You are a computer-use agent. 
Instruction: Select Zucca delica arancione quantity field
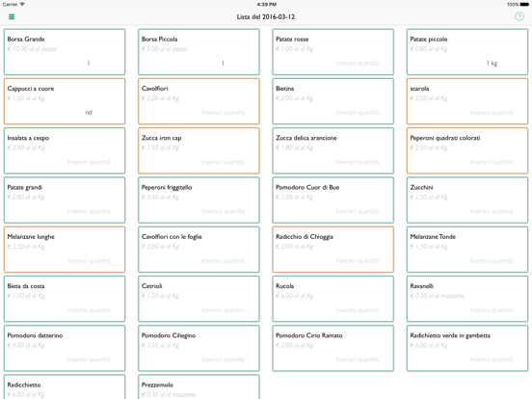358,162
